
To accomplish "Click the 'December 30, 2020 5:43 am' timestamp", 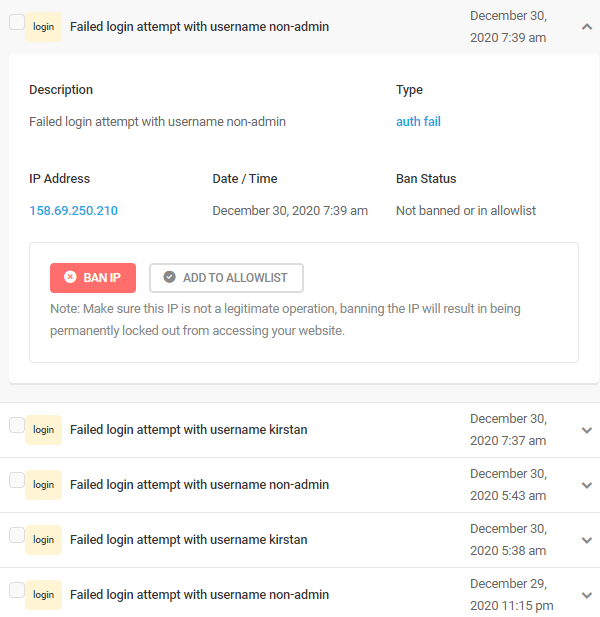I will [x=508, y=485].
